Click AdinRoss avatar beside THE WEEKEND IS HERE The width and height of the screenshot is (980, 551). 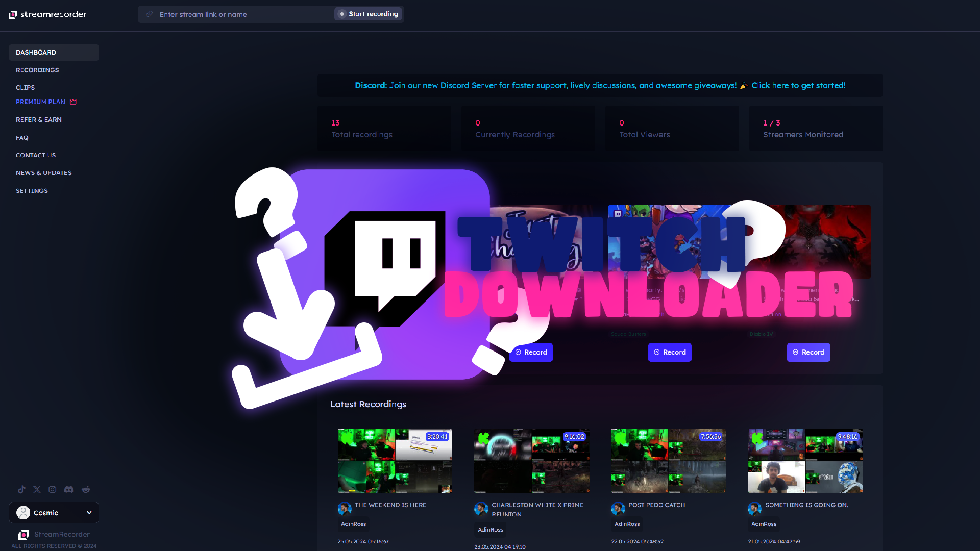click(345, 509)
